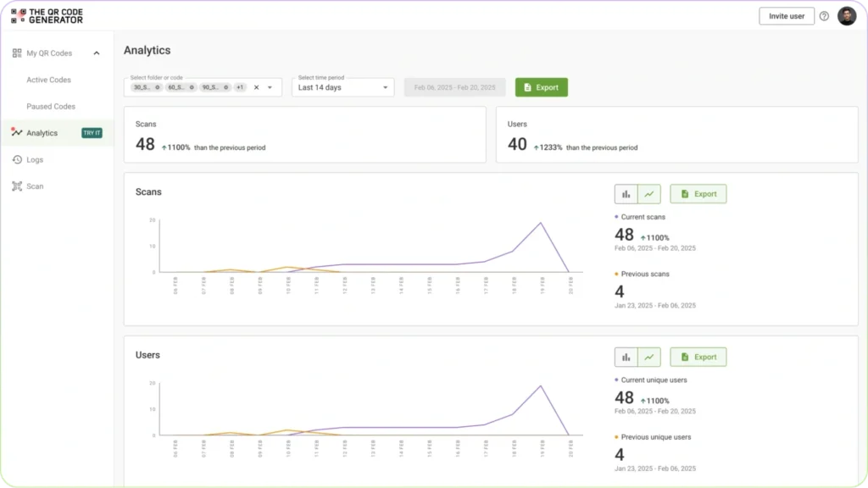Switch Scans chart to bar view

pos(626,193)
